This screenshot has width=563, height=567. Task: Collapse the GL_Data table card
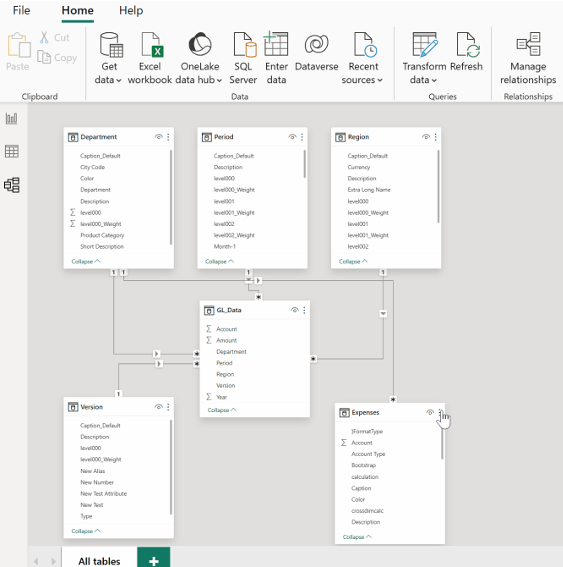(x=222, y=410)
